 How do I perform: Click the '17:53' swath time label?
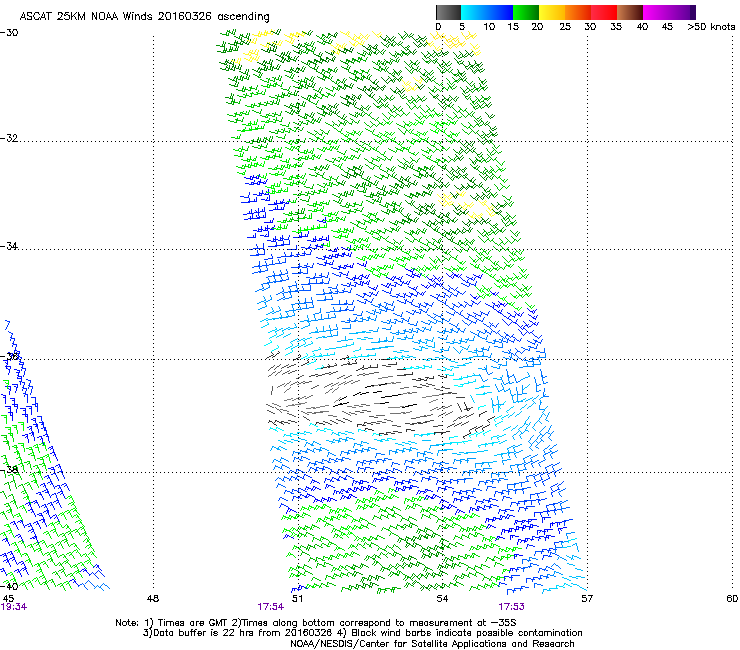[512, 607]
